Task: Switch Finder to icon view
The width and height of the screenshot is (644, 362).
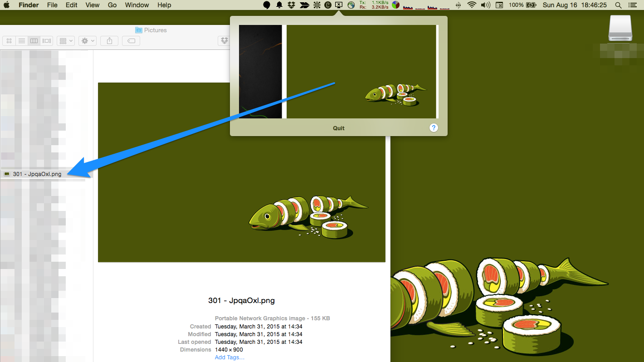Action: [9, 41]
